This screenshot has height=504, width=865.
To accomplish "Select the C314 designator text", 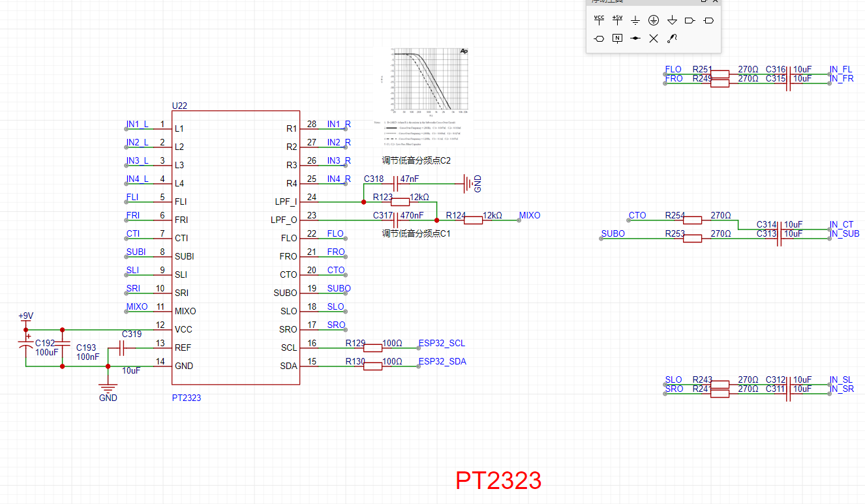I will [x=766, y=224].
